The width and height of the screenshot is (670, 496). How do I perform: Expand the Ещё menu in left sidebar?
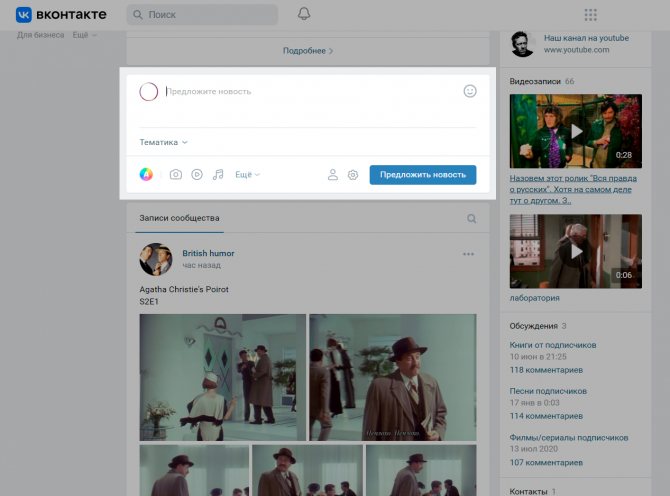tap(84, 35)
